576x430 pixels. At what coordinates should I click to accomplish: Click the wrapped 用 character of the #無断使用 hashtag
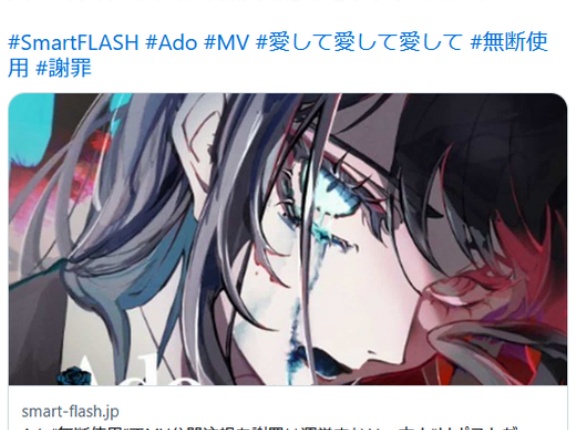pyautogui.click(x=18, y=68)
